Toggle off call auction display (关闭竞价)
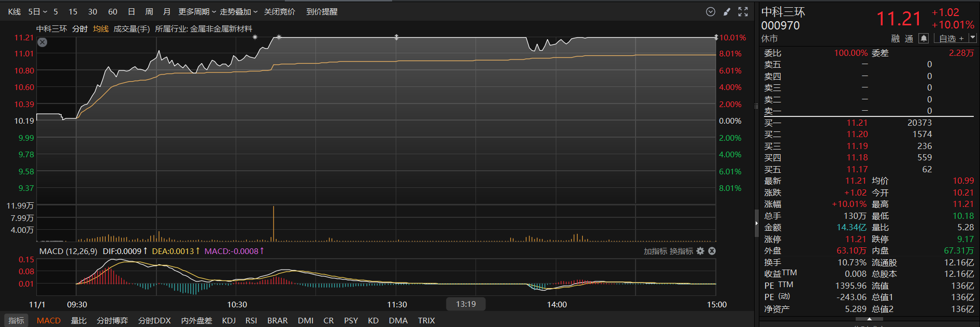Image resolution: width=980 pixels, height=327 pixels. [x=279, y=12]
